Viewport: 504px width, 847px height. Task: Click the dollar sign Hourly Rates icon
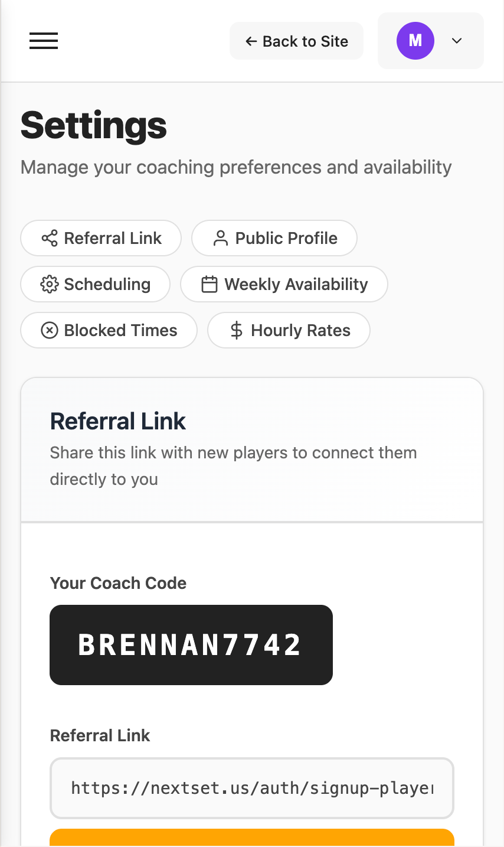click(237, 330)
